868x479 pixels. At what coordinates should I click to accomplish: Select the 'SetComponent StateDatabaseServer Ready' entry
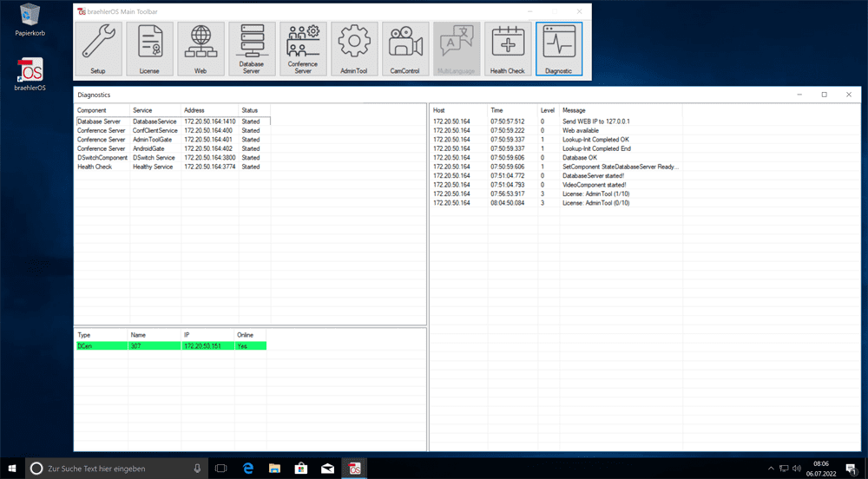[556, 167]
